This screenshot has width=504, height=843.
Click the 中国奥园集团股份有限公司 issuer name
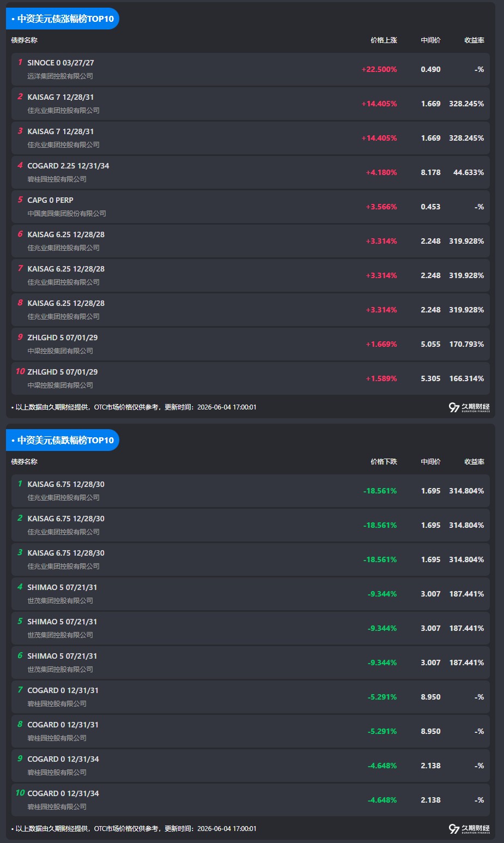click(x=67, y=214)
